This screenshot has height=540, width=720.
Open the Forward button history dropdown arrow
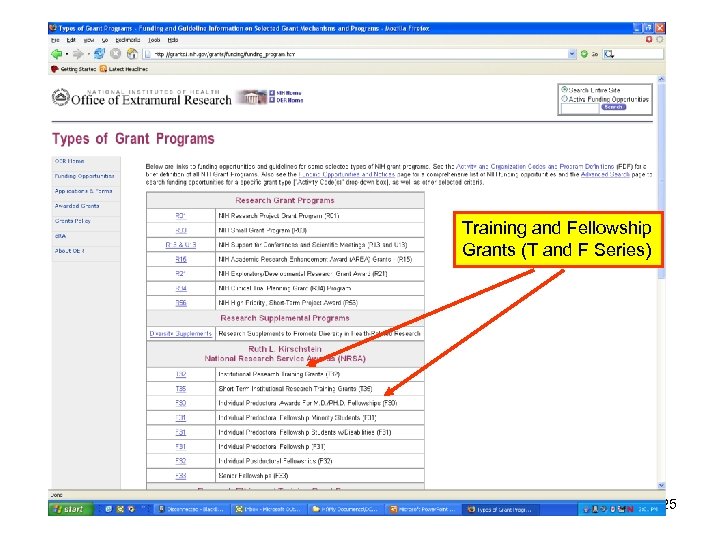(88, 54)
